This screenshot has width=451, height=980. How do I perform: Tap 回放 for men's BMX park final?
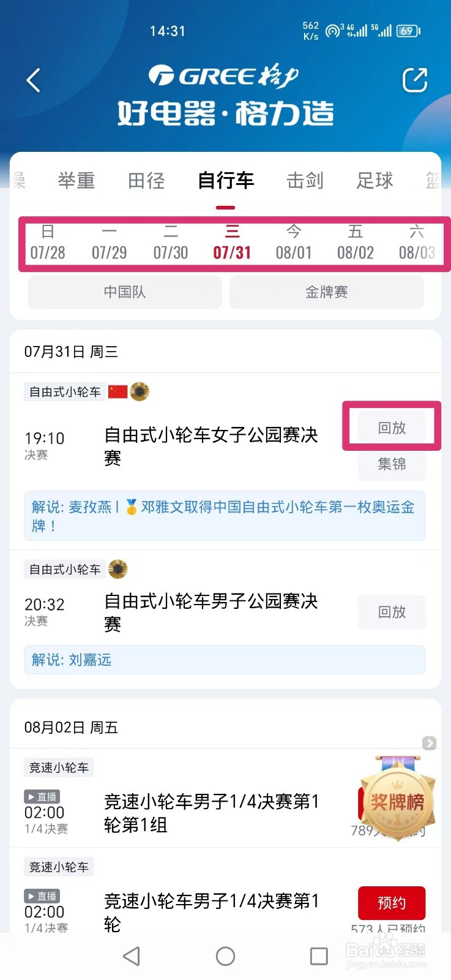[392, 612]
